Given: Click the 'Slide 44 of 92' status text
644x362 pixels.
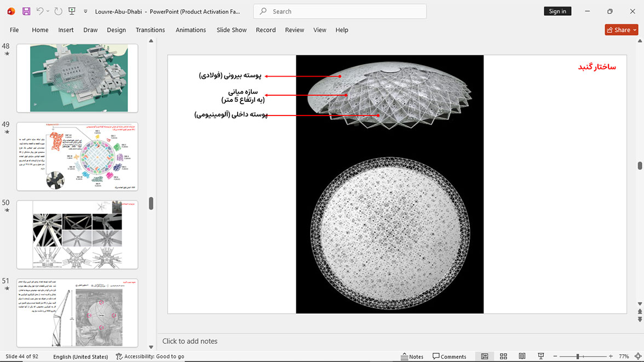Looking at the screenshot, I should coord(22,357).
